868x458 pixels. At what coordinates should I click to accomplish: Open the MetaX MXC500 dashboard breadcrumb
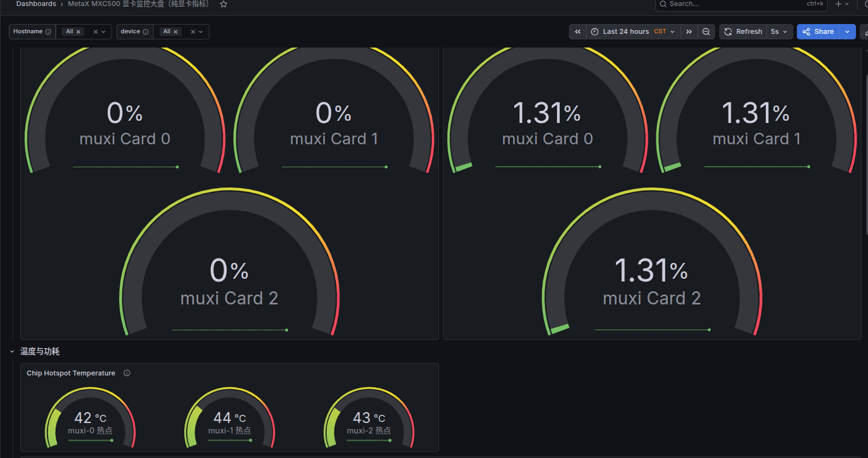point(138,4)
